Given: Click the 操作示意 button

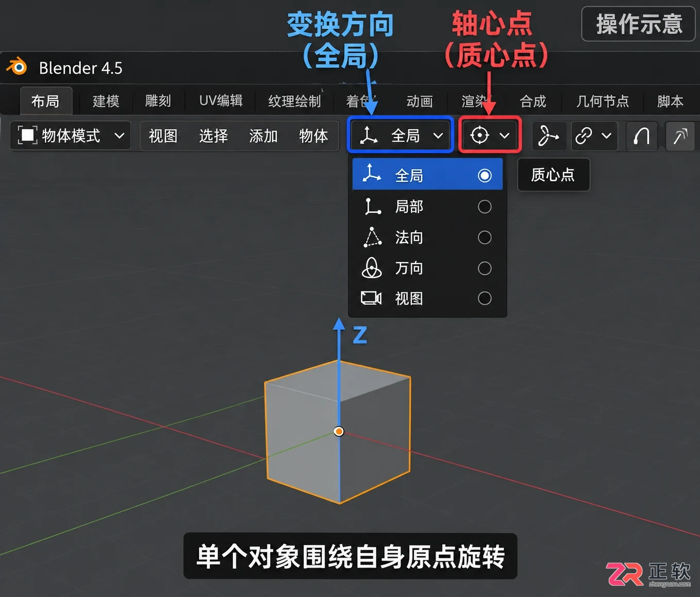Looking at the screenshot, I should pos(639,24).
